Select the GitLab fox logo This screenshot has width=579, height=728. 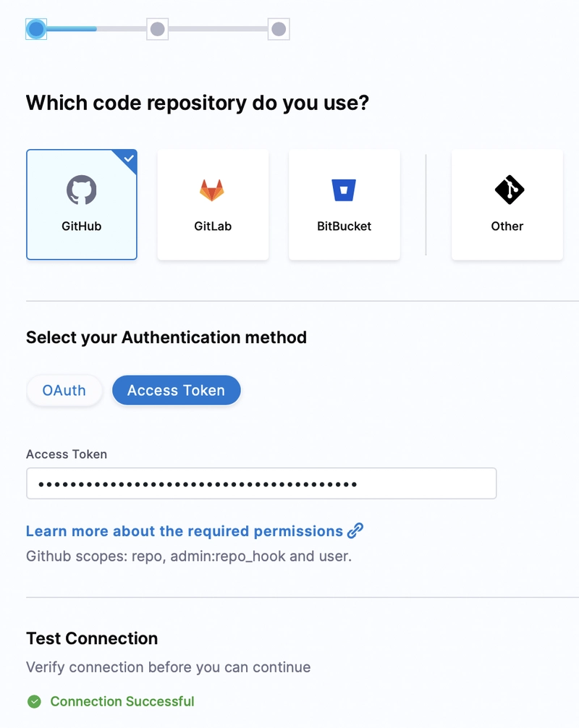coord(212,190)
